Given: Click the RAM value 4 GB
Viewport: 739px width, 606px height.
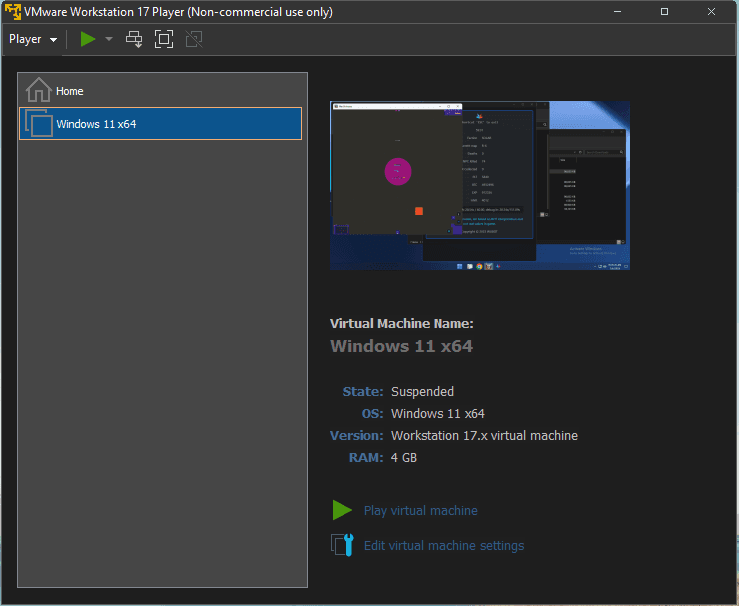Looking at the screenshot, I should tap(404, 458).
